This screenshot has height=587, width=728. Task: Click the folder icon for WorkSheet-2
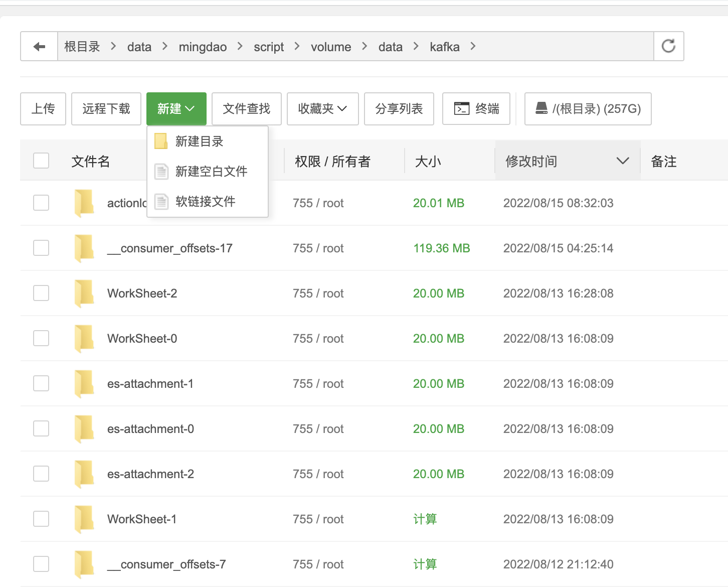[84, 293]
